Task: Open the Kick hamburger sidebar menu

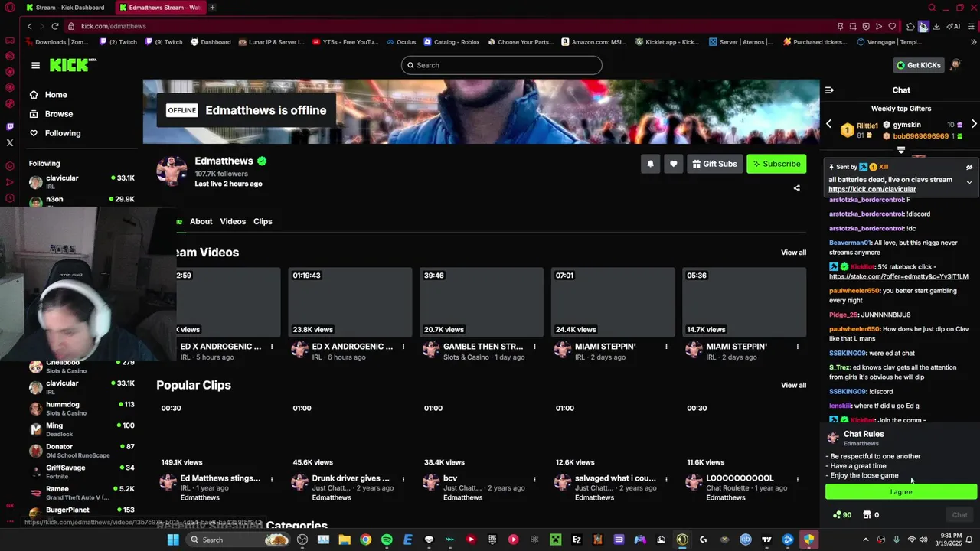Action: click(35, 65)
